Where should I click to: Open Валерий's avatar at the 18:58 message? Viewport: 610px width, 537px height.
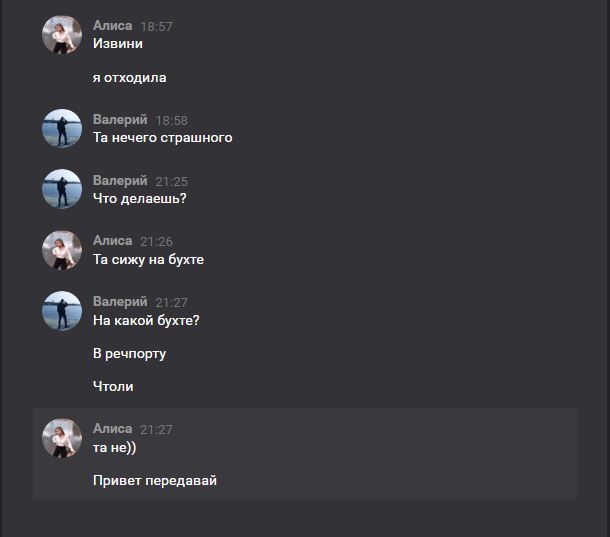(62, 128)
